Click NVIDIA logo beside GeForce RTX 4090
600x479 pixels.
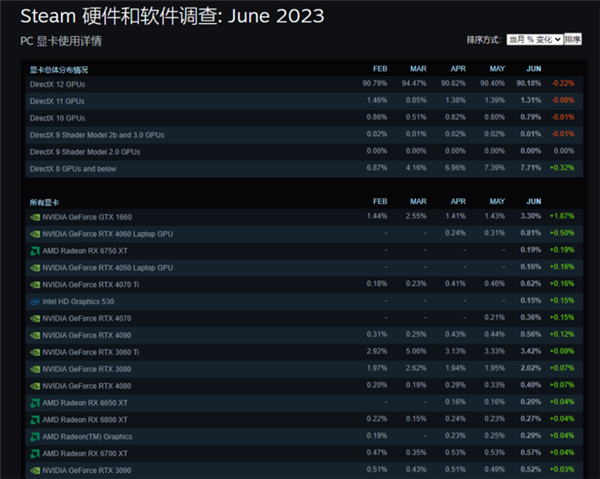pyautogui.click(x=35, y=336)
